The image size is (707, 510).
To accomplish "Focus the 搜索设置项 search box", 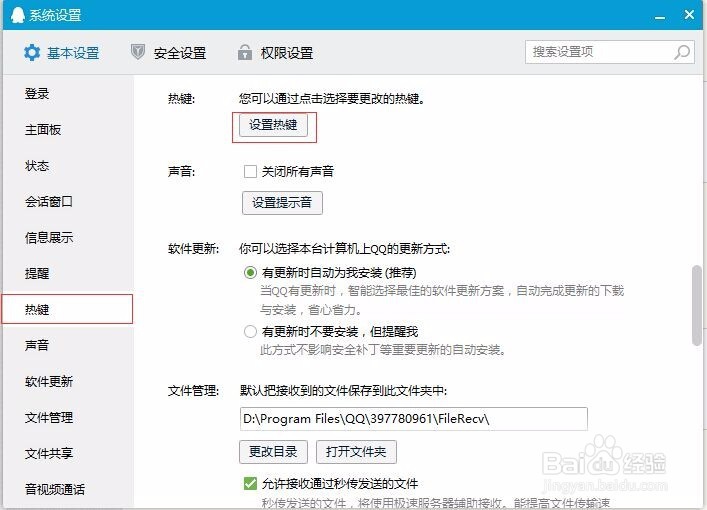I will [x=610, y=52].
